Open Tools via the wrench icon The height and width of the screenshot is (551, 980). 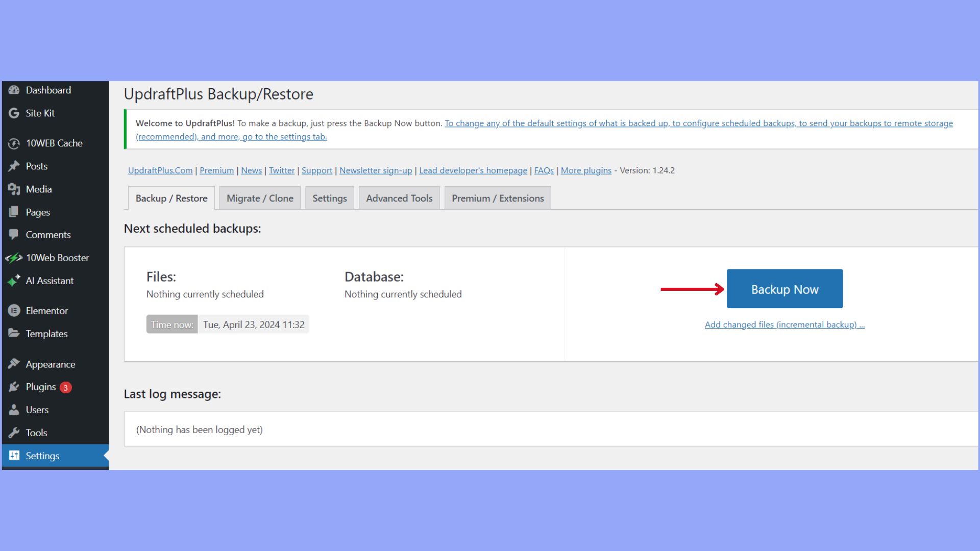(x=14, y=432)
